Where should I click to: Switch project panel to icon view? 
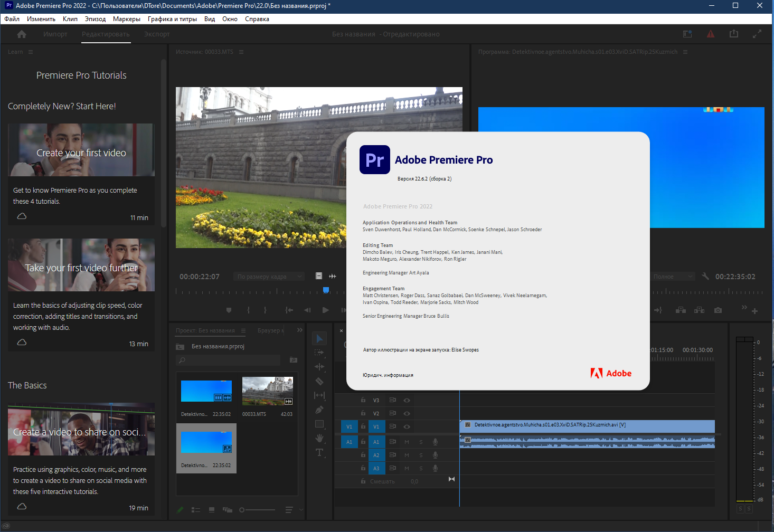212,510
